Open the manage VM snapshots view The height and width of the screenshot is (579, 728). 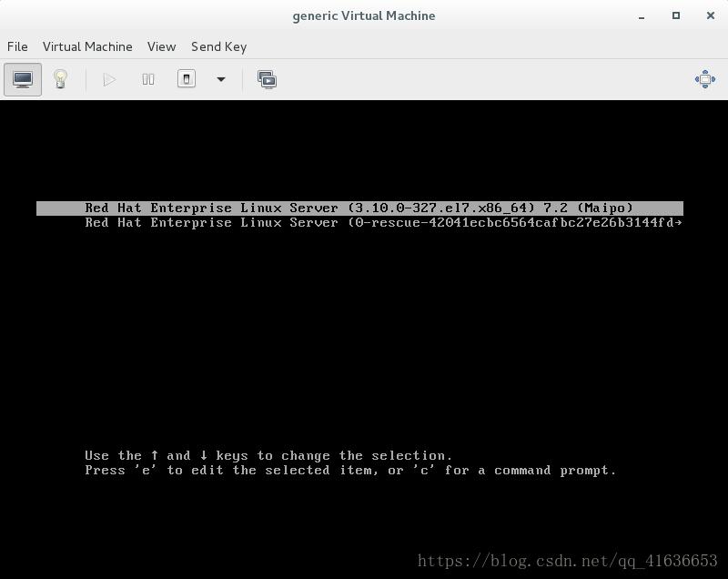tap(267, 79)
